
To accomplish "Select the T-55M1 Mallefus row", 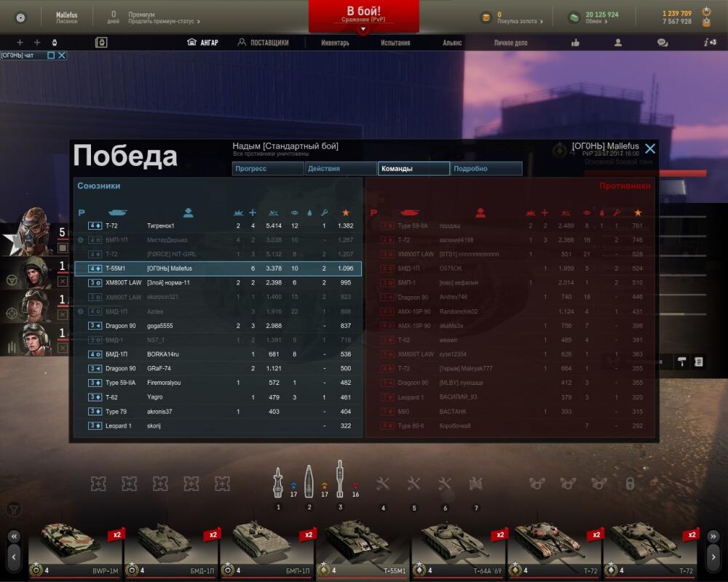I will pos(218,268).
